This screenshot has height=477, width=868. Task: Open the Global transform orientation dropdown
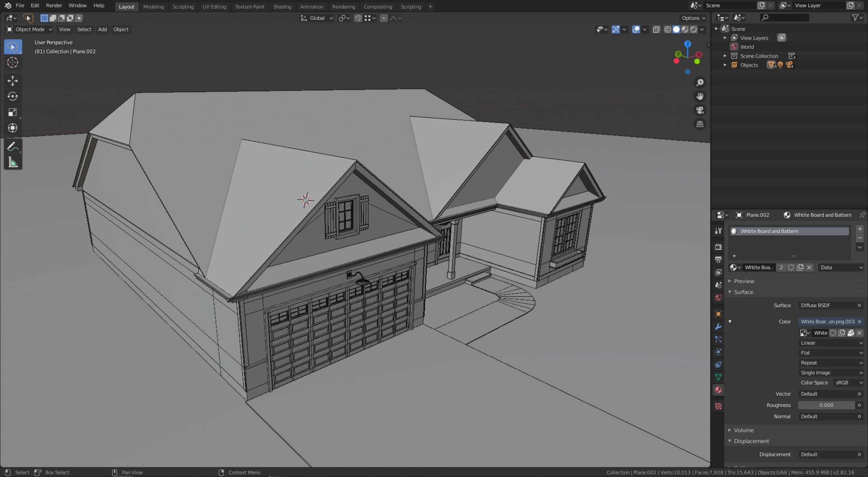316,18
